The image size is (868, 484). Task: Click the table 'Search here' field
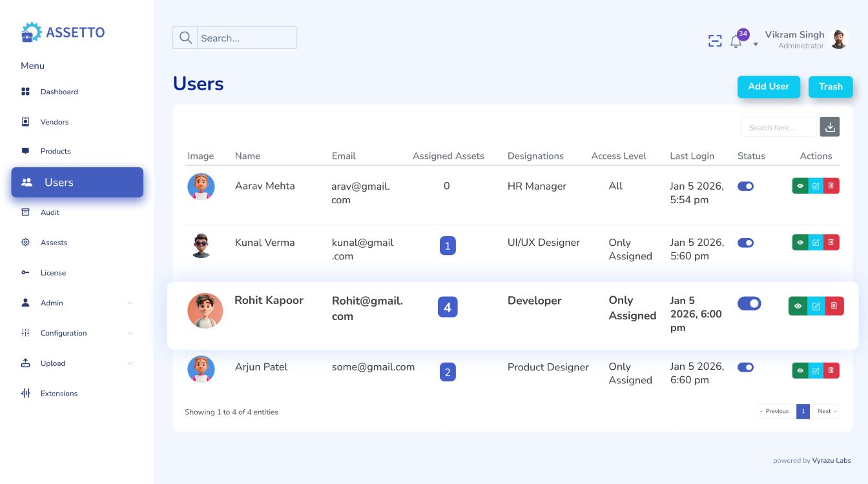point(778,127)
